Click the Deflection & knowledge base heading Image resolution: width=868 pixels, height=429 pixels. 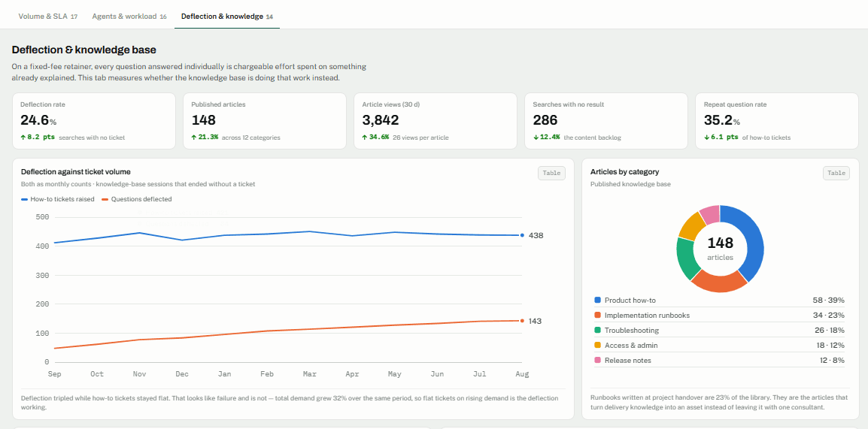(84, 50)
